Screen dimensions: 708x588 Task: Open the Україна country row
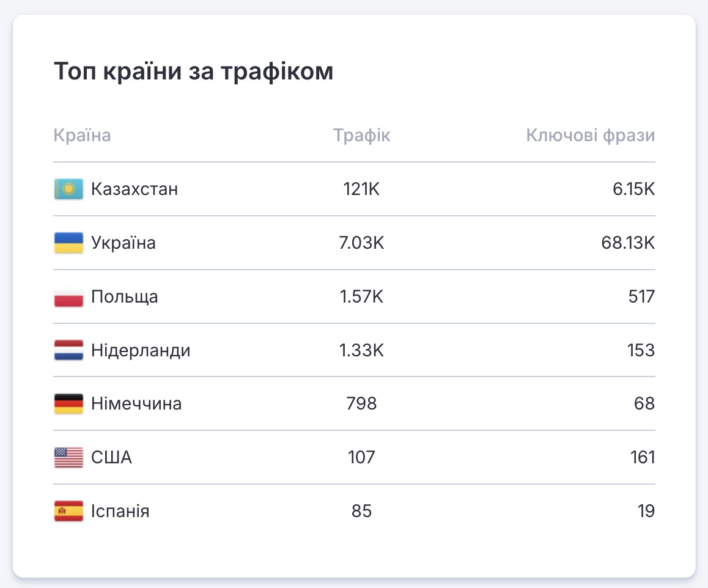pos(124,243)
